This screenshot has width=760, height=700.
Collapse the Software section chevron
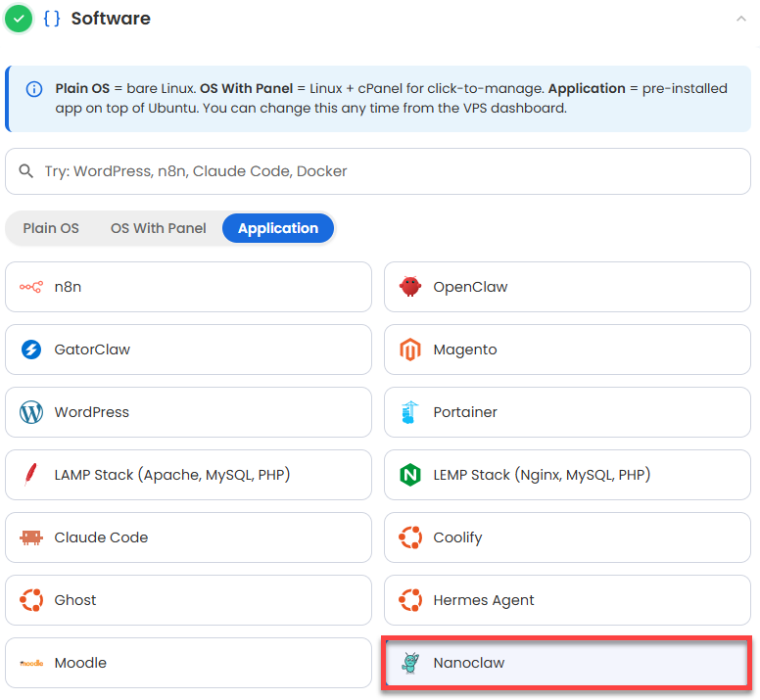(740, 19)
